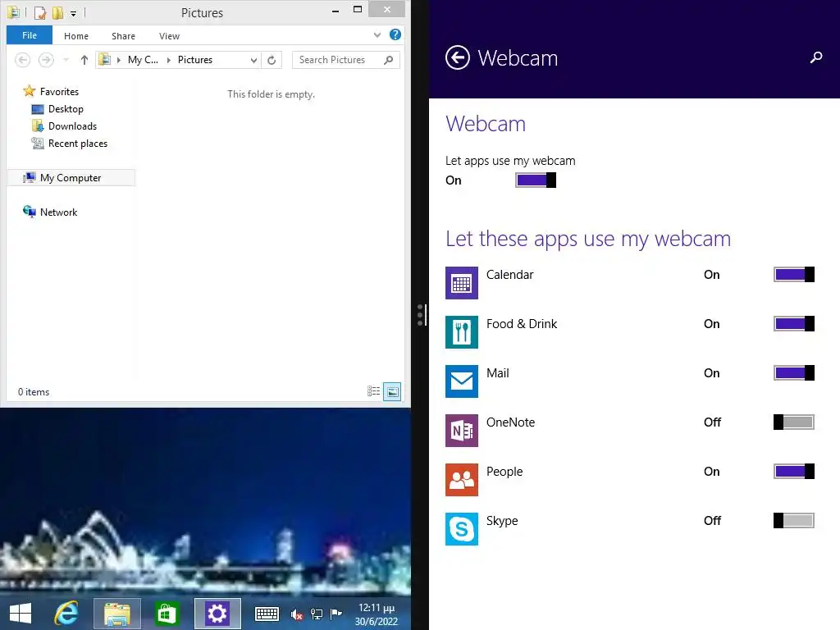This screenshot has height=630, width=840.
Task: Open Action Center flag icon
Action: point(336,614)
